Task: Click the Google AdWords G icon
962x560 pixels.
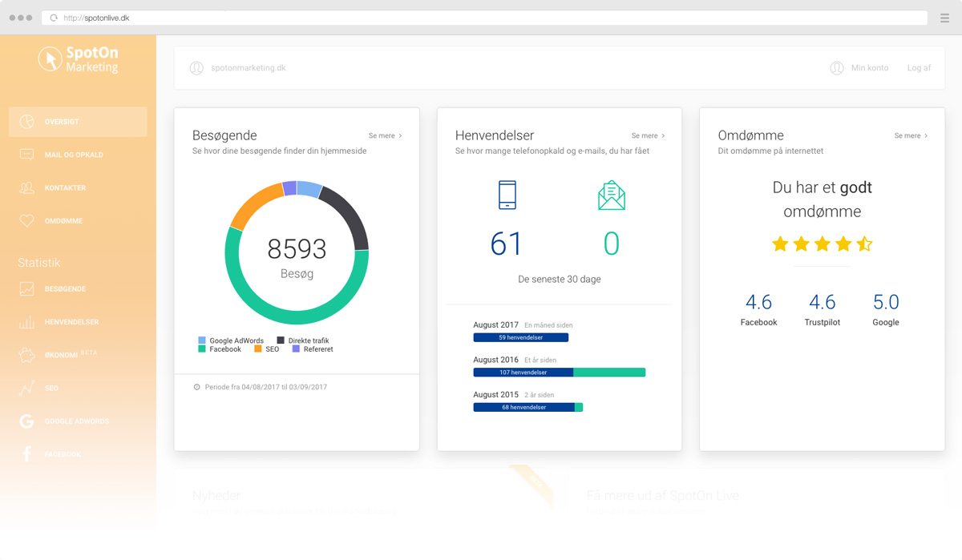Action: pyautogui.click(x=26, y=421)
